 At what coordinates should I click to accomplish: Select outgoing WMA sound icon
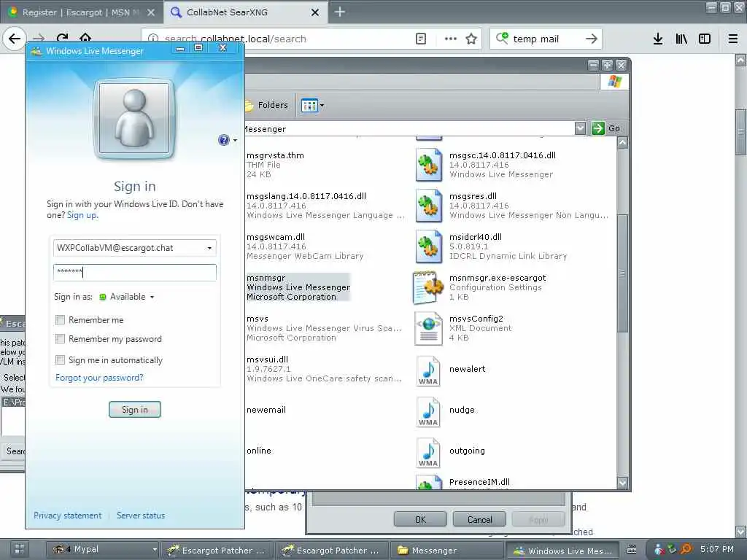point(428,454)
